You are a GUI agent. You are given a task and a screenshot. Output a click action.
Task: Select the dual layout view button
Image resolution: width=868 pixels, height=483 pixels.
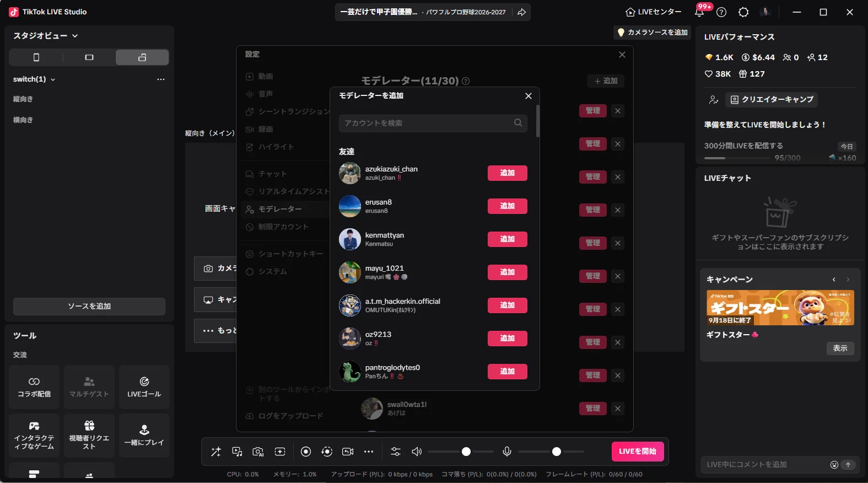[x=142, y=57]
